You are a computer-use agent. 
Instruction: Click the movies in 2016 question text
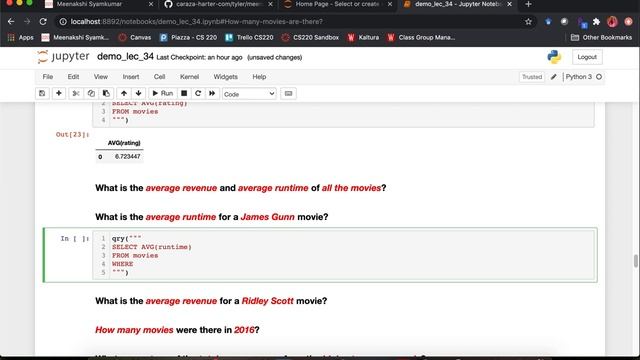[177, 330]
